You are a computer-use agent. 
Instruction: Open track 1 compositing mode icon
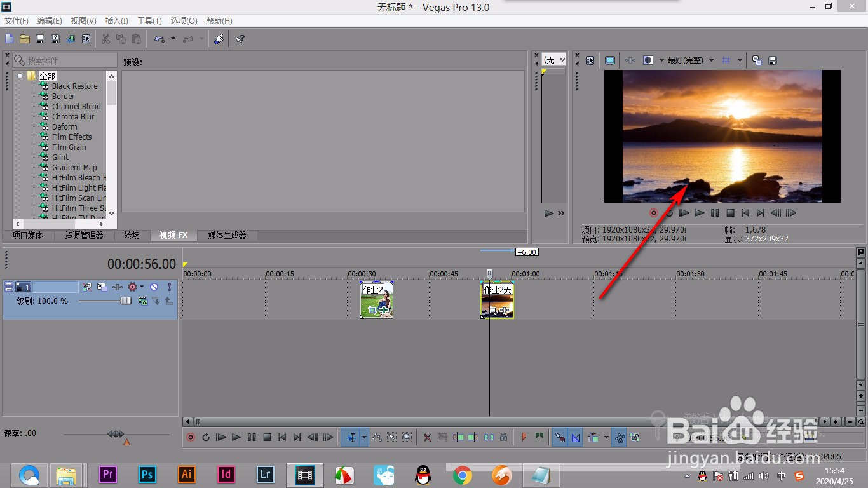pyautogui.click(x=142, y=301)
